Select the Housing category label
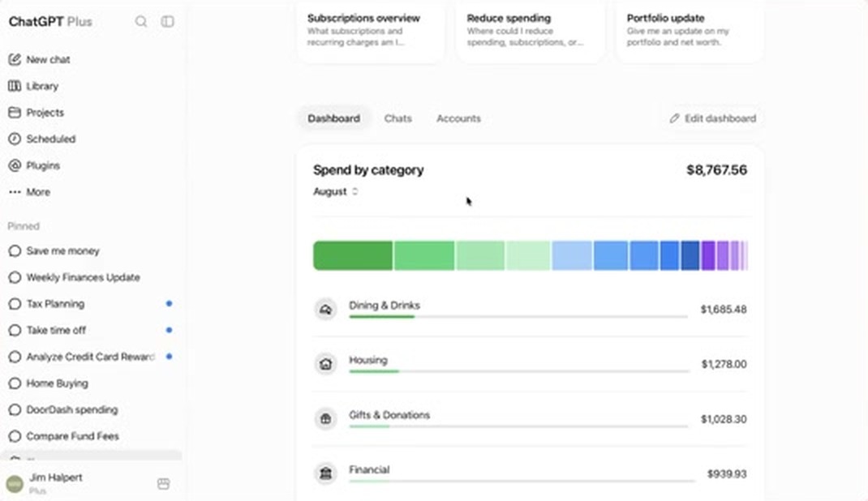Screen dimensions: 868x501 [368, 360]
